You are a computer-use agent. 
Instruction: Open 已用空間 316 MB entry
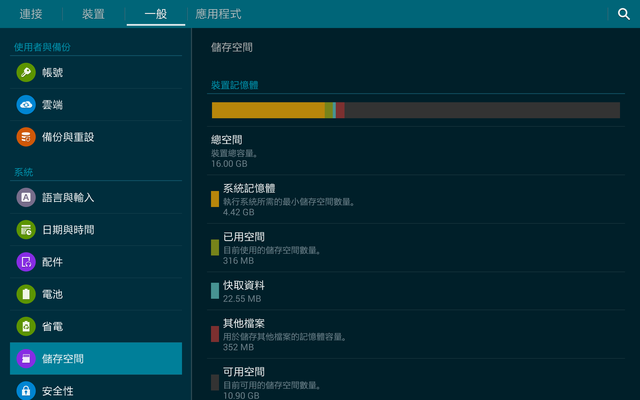(416, 248)
